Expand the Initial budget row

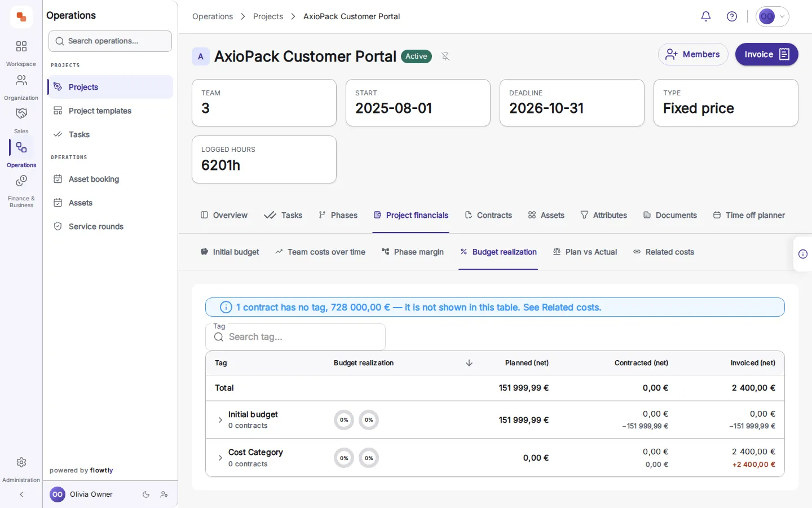(x=220, y=420)
